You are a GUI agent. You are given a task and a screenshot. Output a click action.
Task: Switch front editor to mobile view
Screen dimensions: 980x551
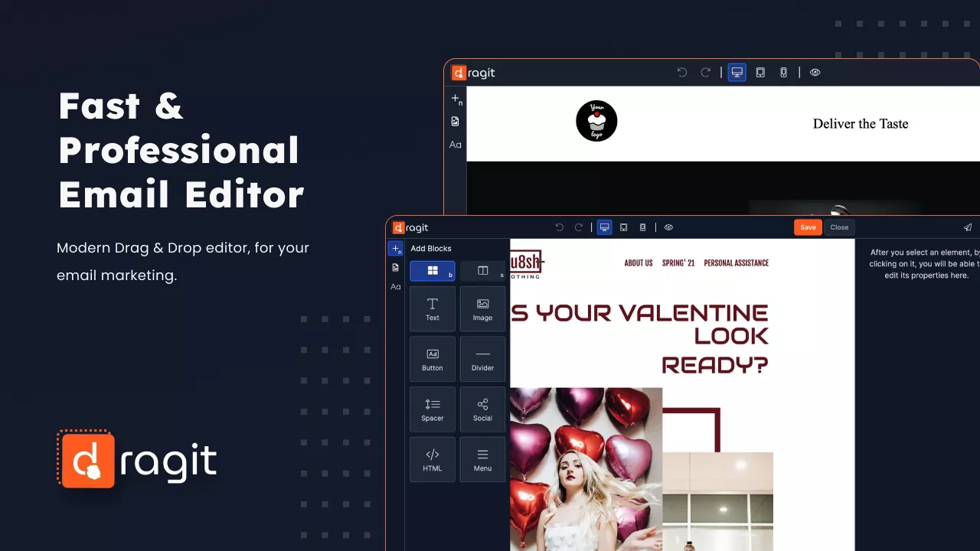pos(642,227)
